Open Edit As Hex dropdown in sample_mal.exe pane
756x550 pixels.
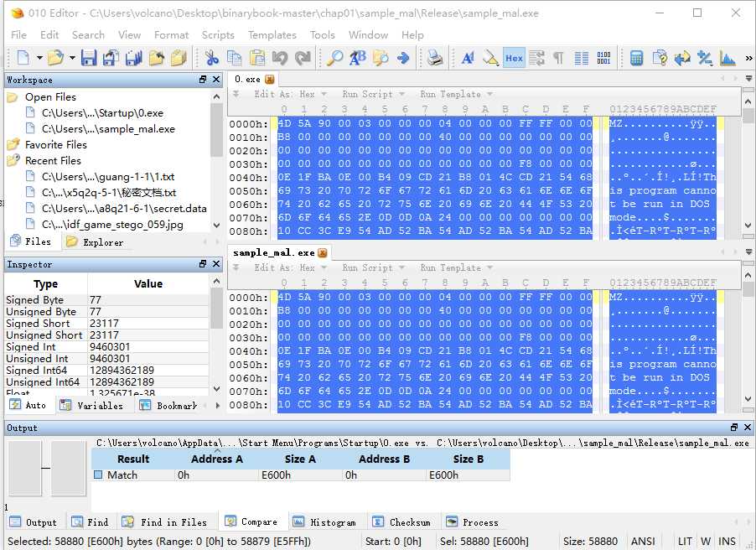coord(290,267)
